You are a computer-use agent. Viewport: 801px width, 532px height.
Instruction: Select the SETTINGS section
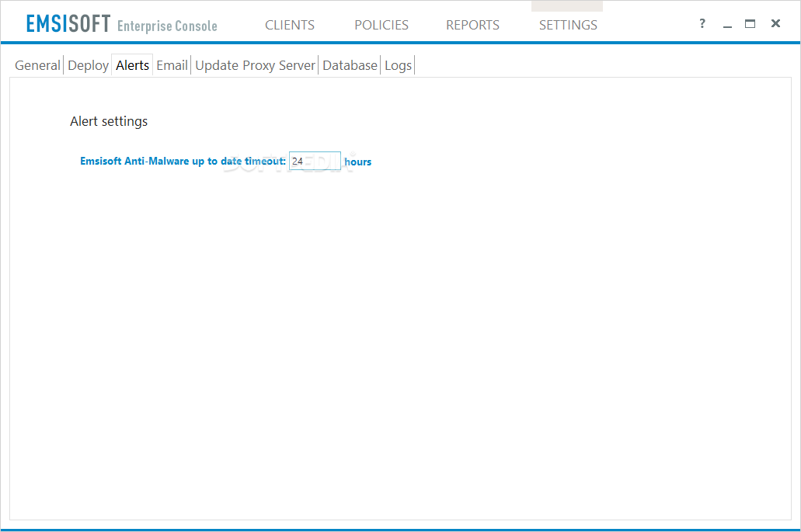568,25
